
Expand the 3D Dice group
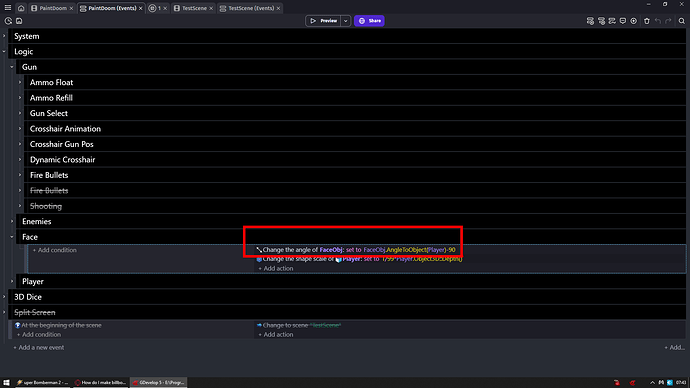pos(4,296)
